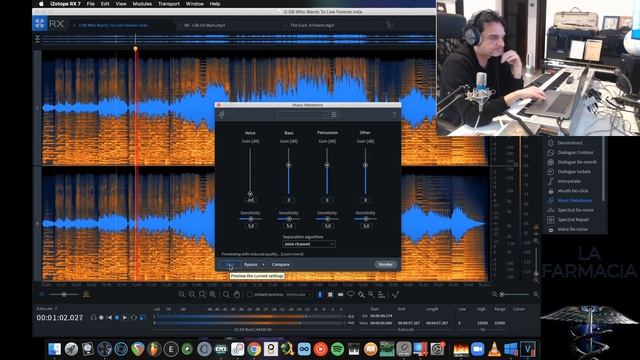Click the Bypass button
Image resolution: width=640 pixels, height=360 pixels.
[x=251, y=264]
